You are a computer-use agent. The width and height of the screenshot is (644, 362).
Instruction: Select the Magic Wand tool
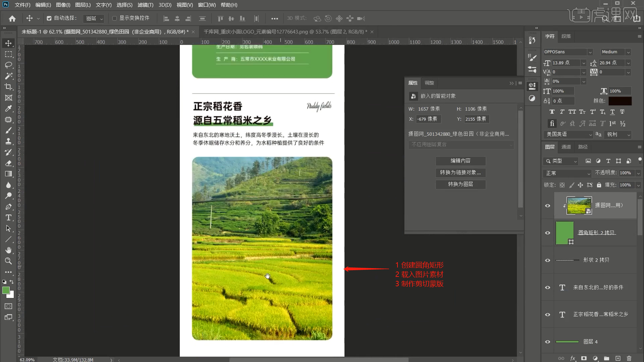[x=8, y=76]
